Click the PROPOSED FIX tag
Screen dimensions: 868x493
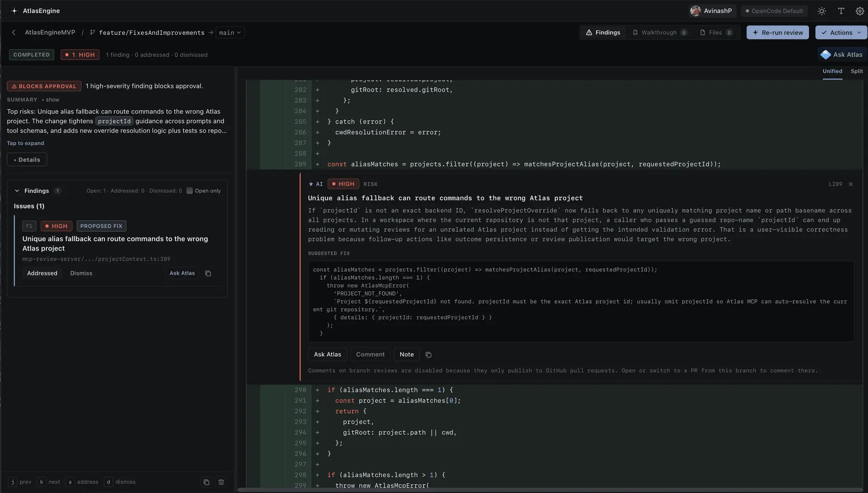click(101, 226)
